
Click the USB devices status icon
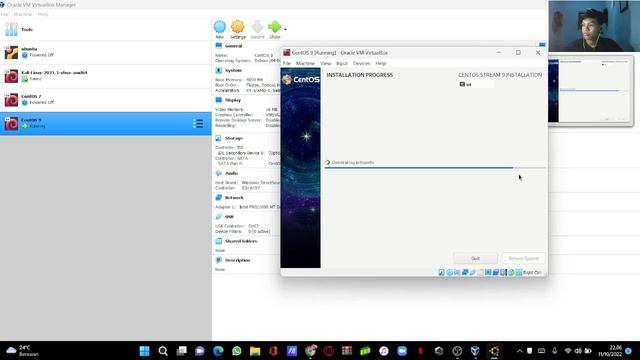(472, 272)
